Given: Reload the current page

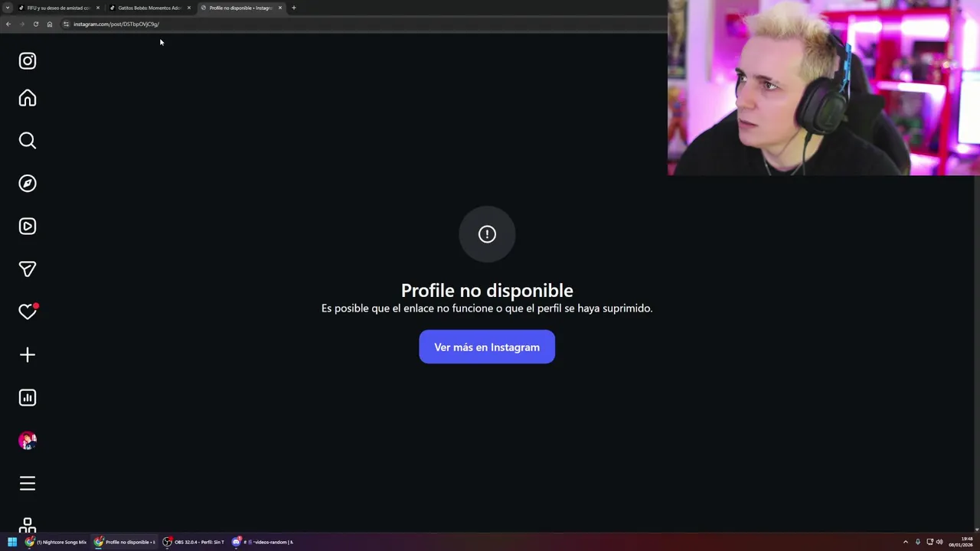Looking at the screenshot, I should click(x=36, y=24).
